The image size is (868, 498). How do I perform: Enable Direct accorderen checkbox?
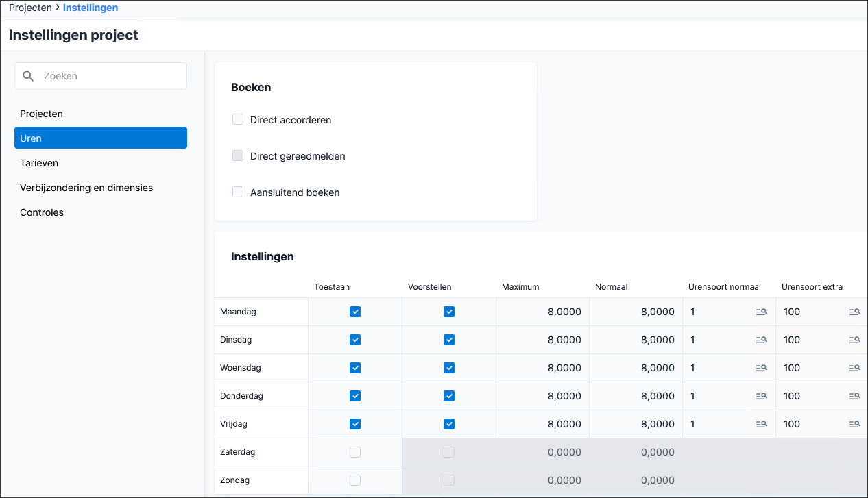tap(238, 119)
